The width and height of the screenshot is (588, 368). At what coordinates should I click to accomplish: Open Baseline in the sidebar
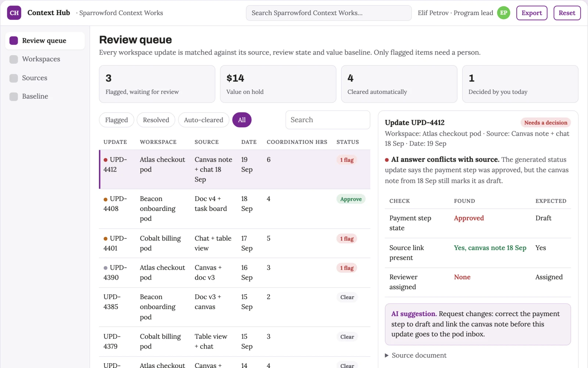[x=45, y=96]
